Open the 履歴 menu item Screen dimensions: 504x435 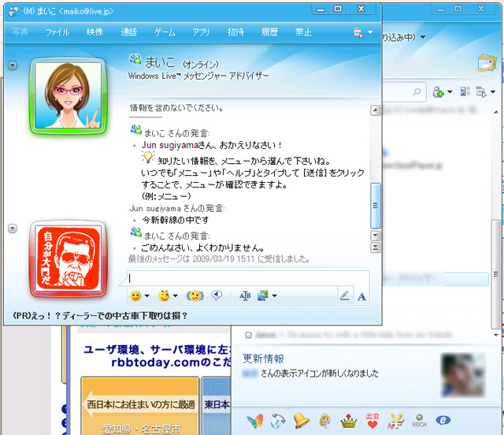[x=269, y=32]
